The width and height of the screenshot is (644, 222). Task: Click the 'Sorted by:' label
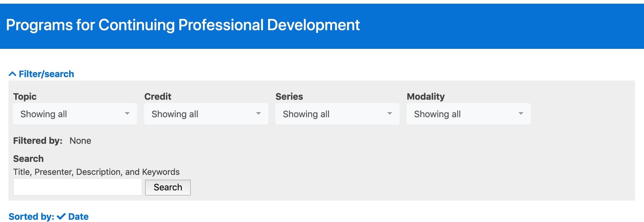(x=31, y=217)
